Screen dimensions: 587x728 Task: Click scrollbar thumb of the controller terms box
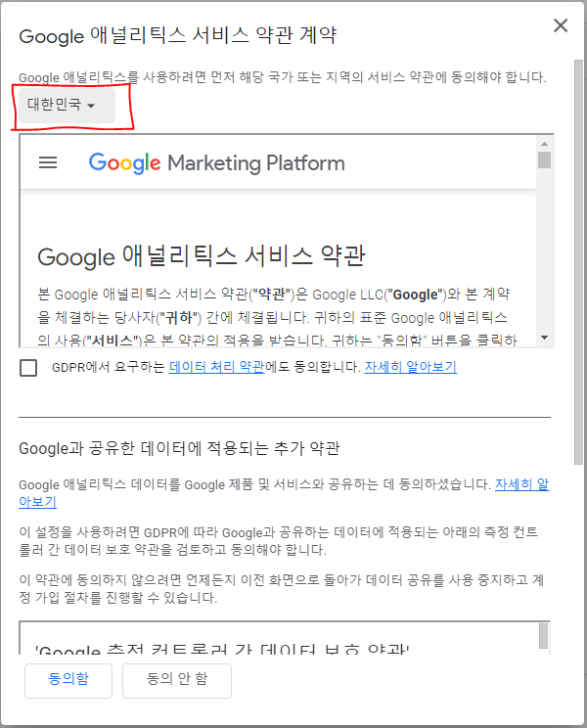click(x=543, y=636)
